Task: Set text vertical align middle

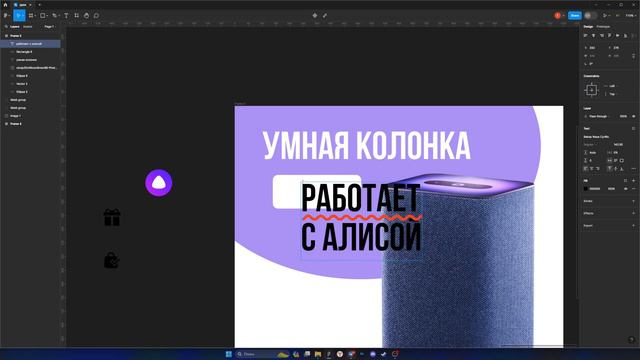Action: [x=616, y=169]
